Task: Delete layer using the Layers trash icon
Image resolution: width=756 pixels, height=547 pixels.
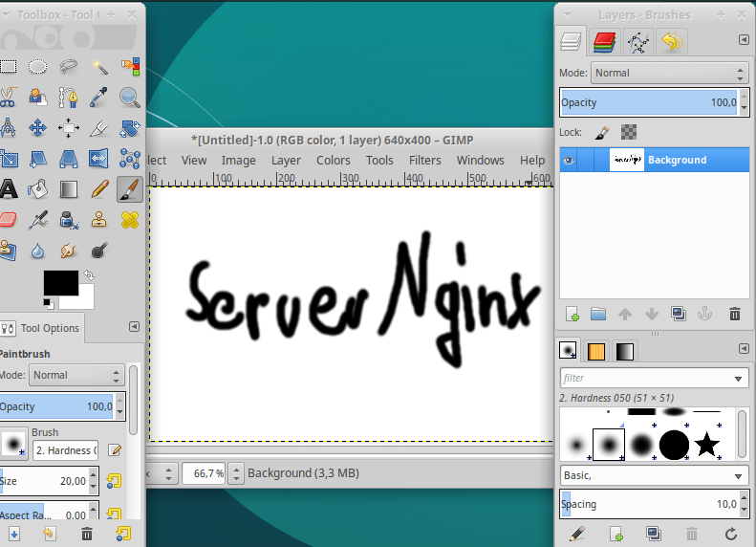Action: pos(734,314)
